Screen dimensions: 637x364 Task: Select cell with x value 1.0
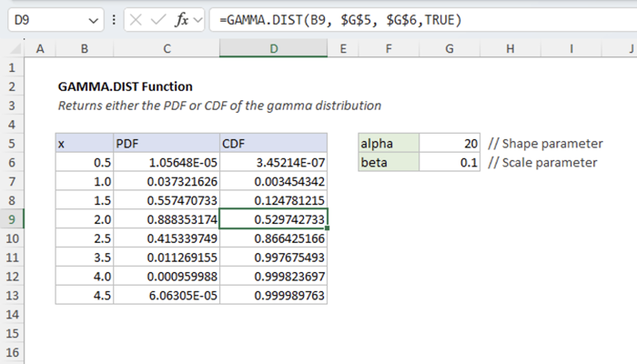point(85,182)
